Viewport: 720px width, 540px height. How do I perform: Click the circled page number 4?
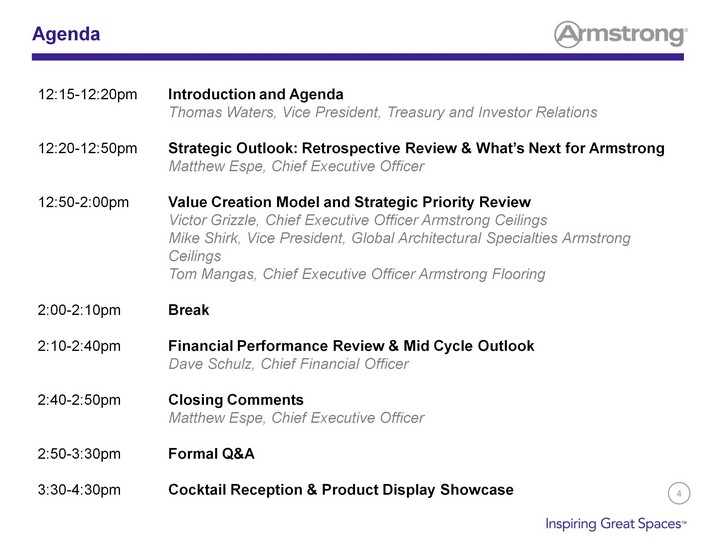679,494
